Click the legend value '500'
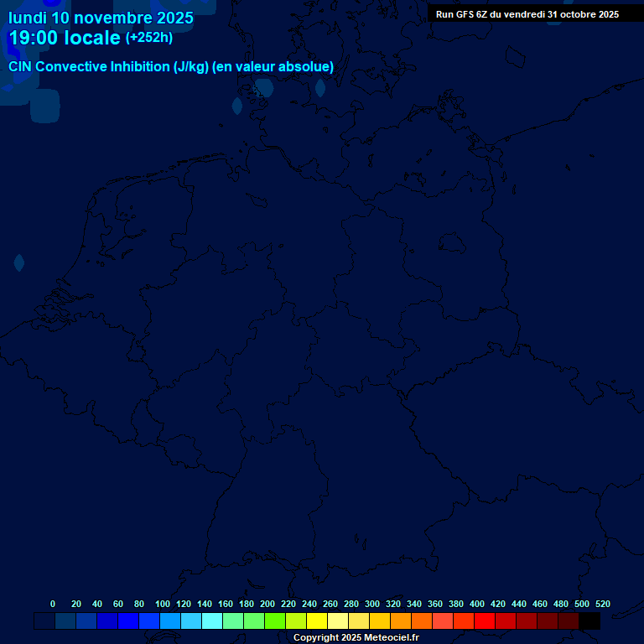This screenshot has height=644, width=644. point(582,604)
